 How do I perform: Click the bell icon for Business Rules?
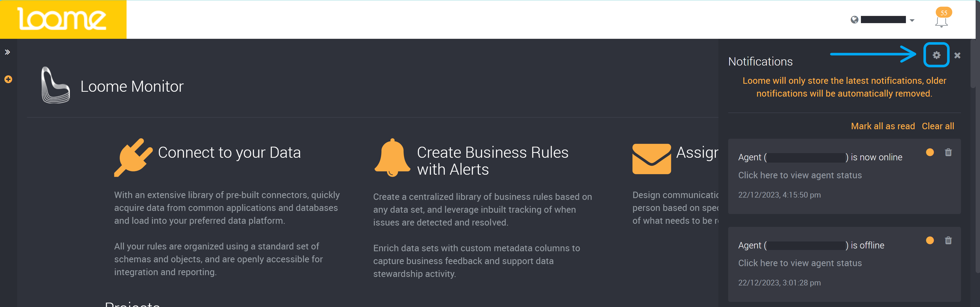point(392,158)
